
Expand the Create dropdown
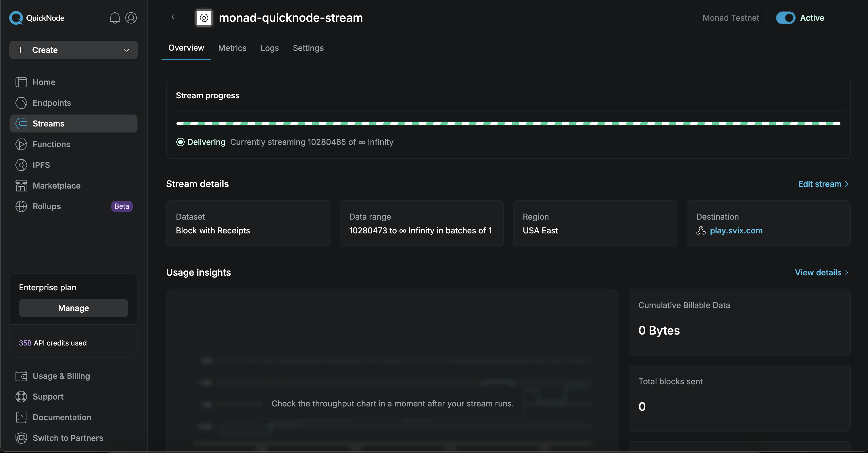pos(126,50)
